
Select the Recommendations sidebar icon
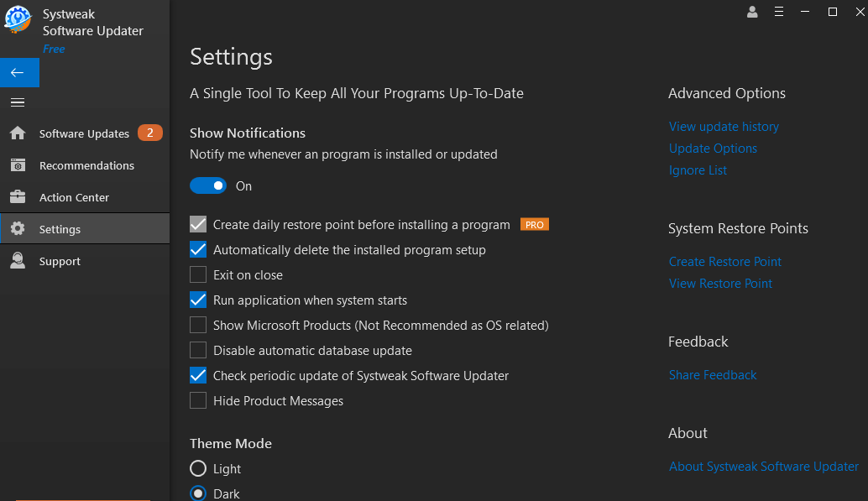pyautogui.click(x=18, y=165)
